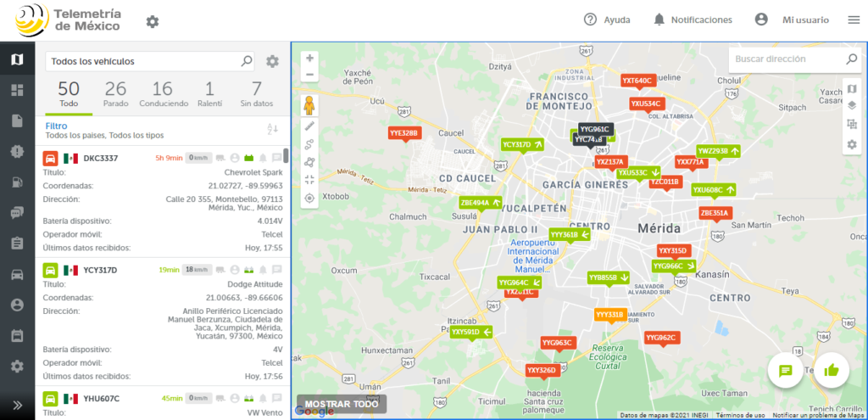Screen dimensions: 868x420
Task: Select map marker YYE328B
Action: 405,133
